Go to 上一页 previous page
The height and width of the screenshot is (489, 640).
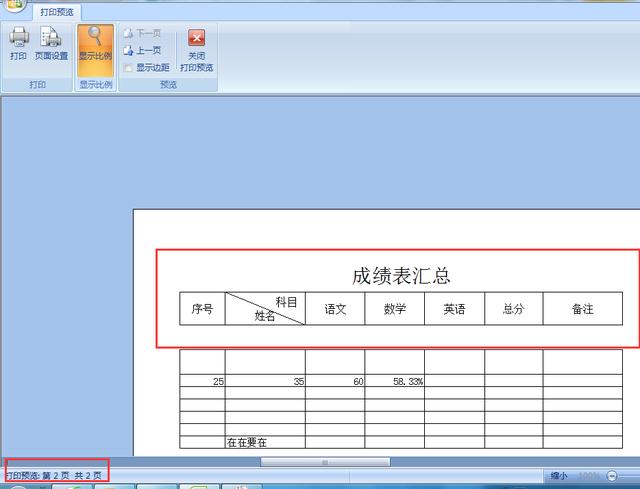point(142,51)
